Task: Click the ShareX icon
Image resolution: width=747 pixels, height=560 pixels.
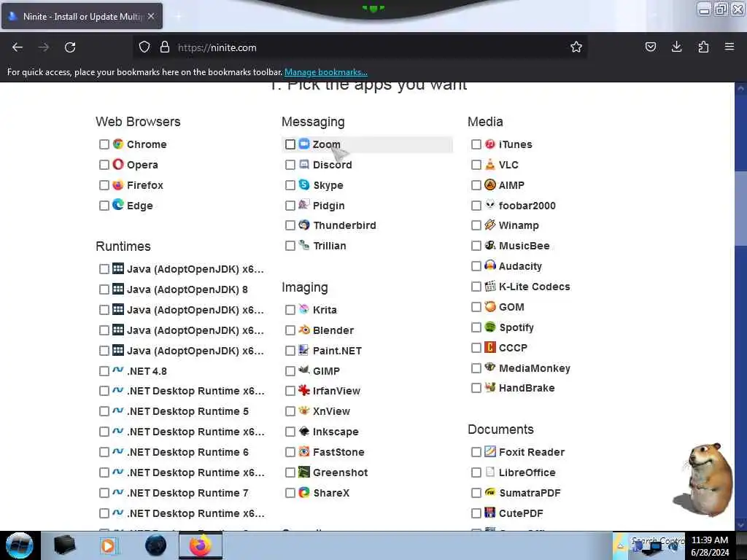Action: 304,492
